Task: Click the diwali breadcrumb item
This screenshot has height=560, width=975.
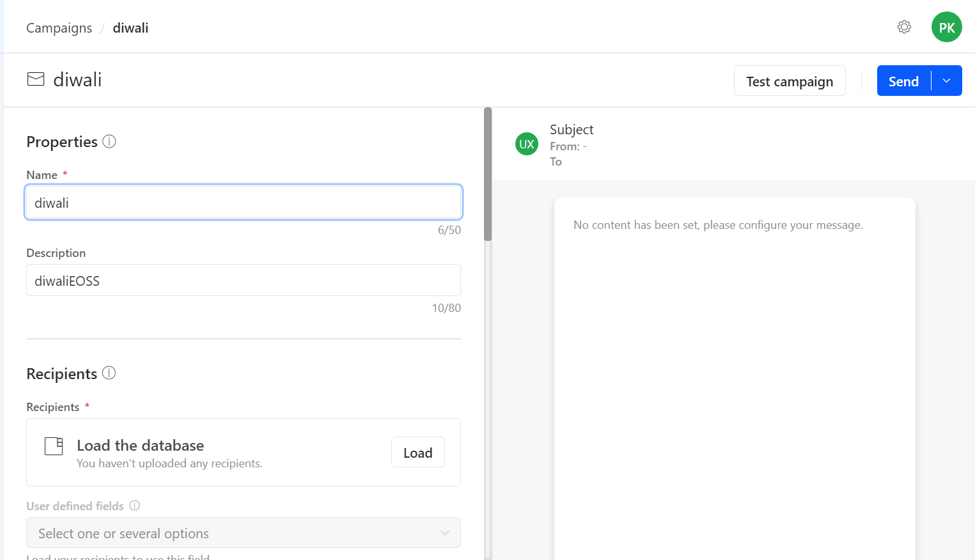Action: pos(130,28)
